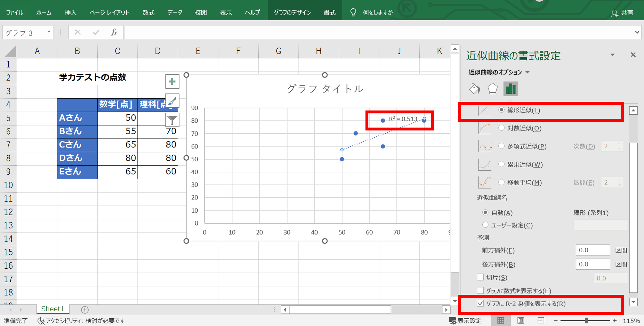Click the Insert Function fx icon

[x=114, y=32]
